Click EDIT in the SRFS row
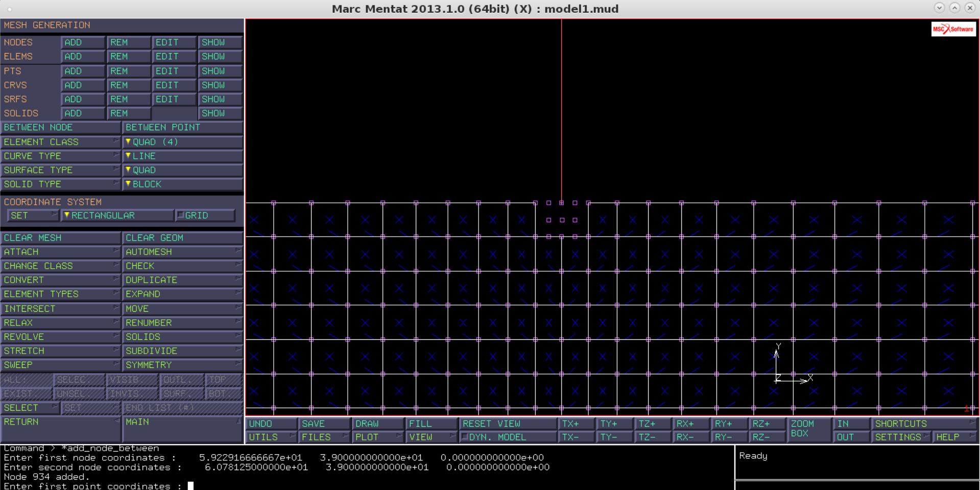Viewport: 980px width, 490px height. click(174, 99)
